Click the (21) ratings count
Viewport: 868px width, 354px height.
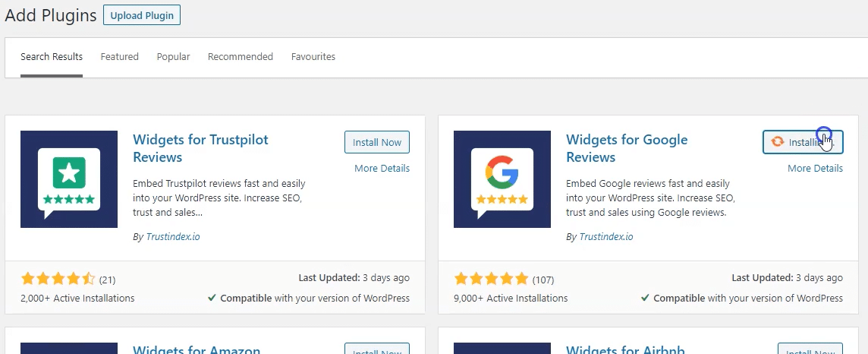point(108,280)
